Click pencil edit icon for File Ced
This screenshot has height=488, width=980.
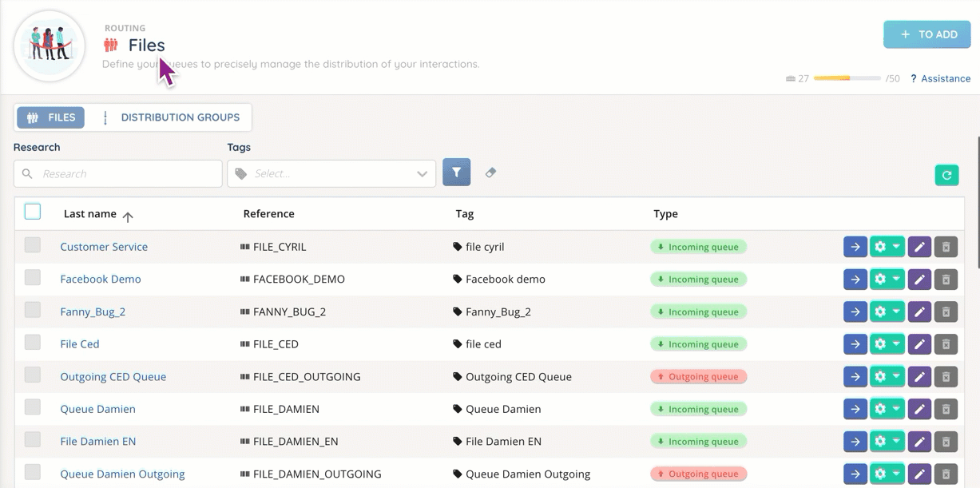click(x=919, y=344)
